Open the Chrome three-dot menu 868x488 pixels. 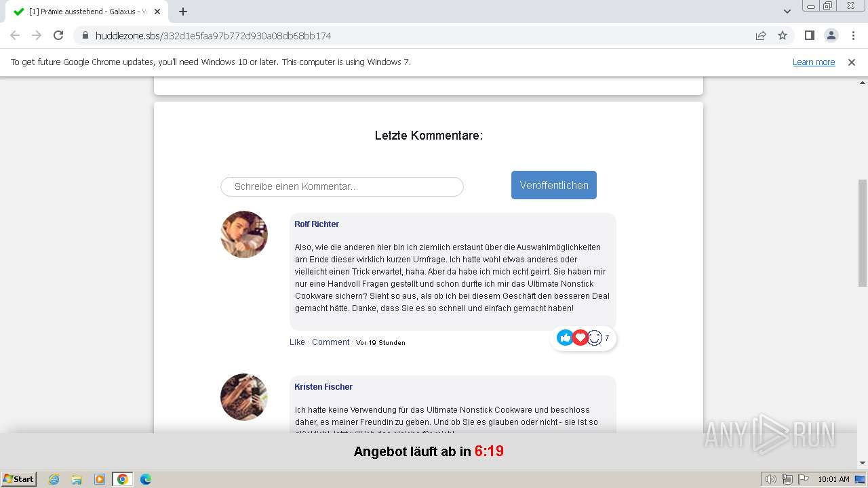pyautogui.click(x=852, y=35)
